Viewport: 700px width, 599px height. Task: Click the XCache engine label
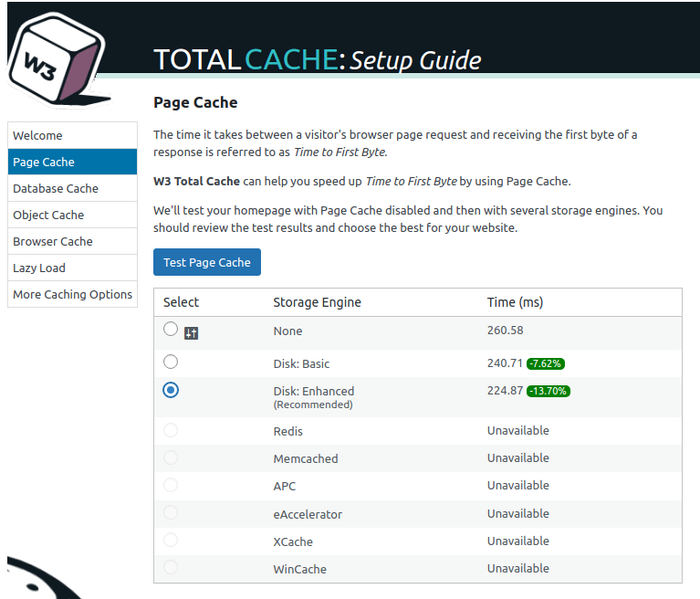(293, 541)
